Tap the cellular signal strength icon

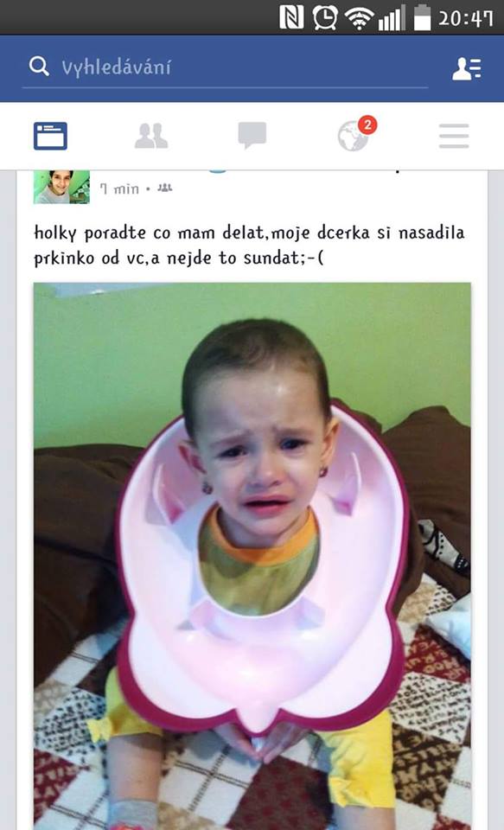(392, 18)
